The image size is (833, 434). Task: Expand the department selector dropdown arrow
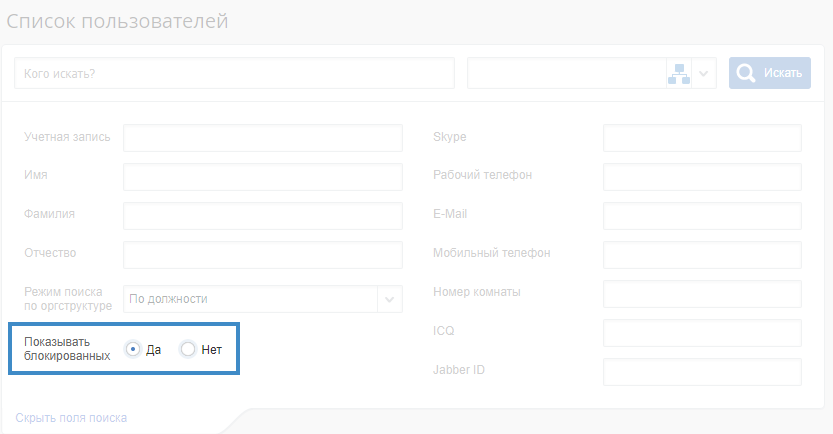click(705, 73)
